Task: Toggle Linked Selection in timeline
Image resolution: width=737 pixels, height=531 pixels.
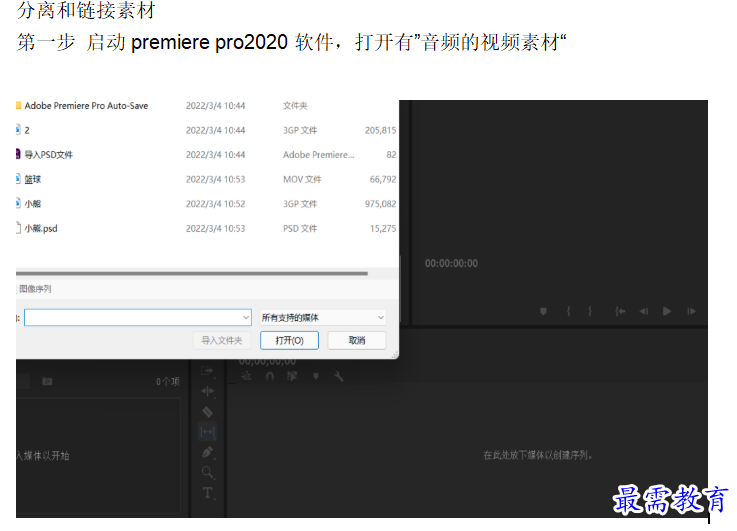Action: (292, 376)
